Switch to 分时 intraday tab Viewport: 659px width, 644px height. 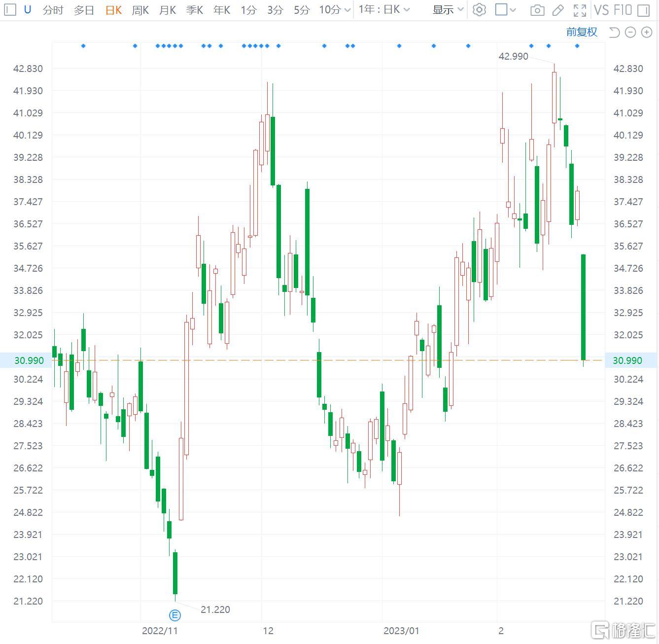[x=53, y=10]
